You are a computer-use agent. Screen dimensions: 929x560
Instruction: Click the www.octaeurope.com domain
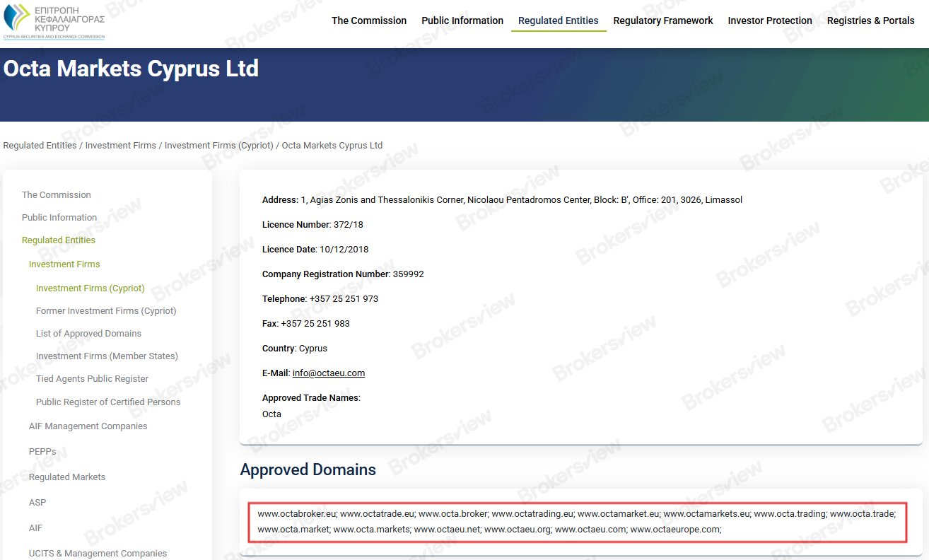(676, 530)
